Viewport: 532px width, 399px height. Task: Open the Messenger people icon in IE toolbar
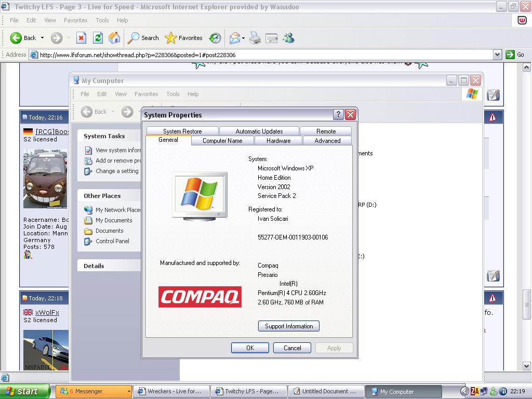[x=289, y=38]
